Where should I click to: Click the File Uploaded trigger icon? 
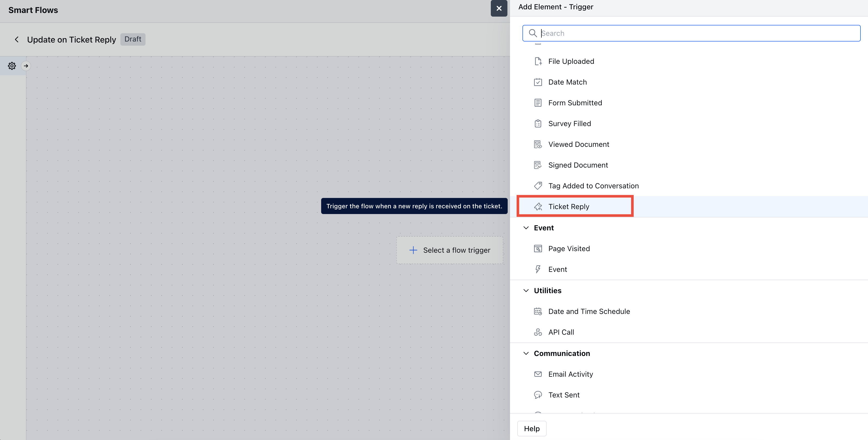coord(538,61)
